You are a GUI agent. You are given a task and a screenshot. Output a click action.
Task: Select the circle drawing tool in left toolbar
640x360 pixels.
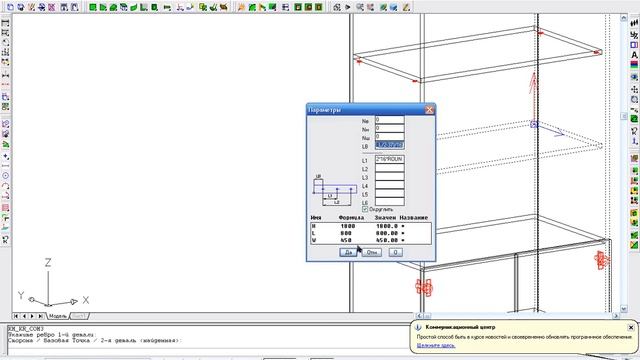click(x=5, y=176)
